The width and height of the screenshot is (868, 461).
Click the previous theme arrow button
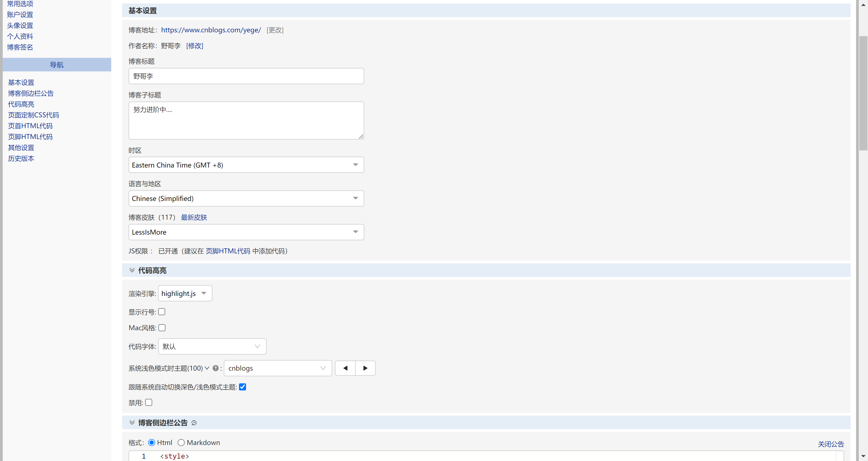[345, 368]
